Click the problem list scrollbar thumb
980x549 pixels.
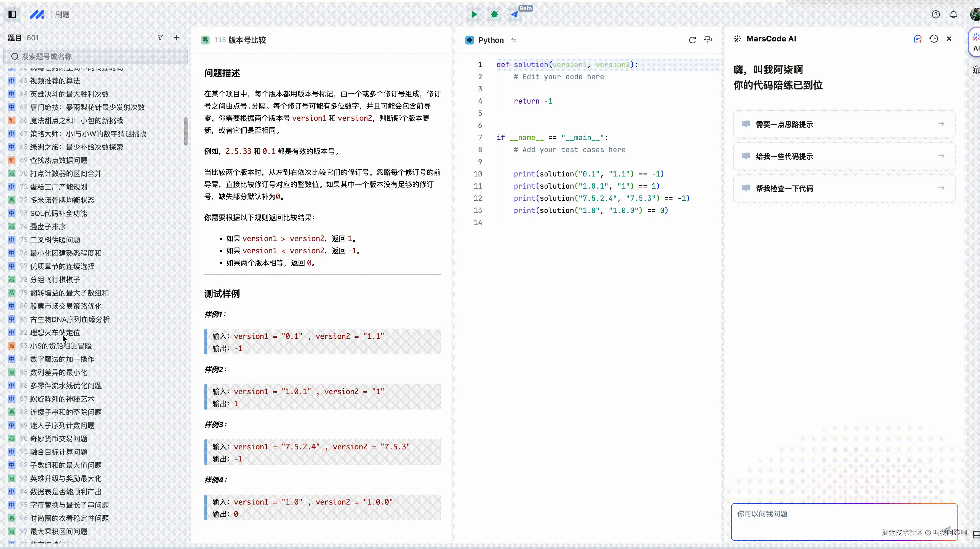[x=186, y=131]
